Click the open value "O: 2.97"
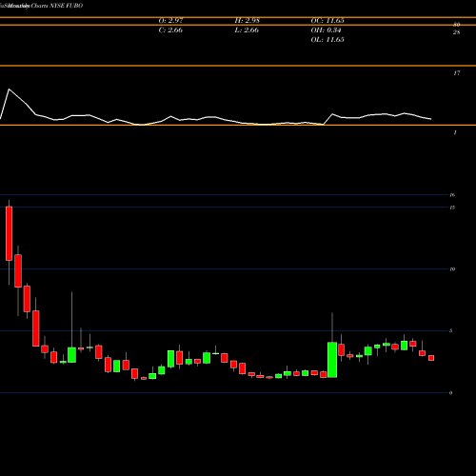The height and width of the screenshot is (476, 476). (170, 21)
